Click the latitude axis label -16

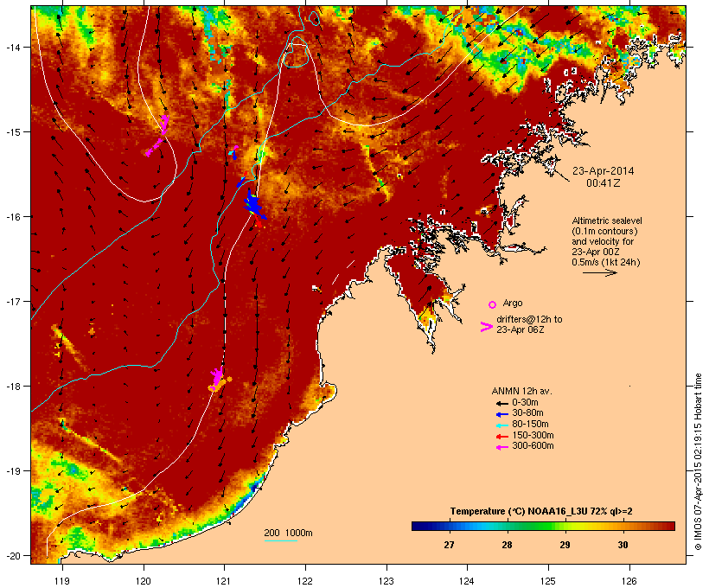point(12,217)
